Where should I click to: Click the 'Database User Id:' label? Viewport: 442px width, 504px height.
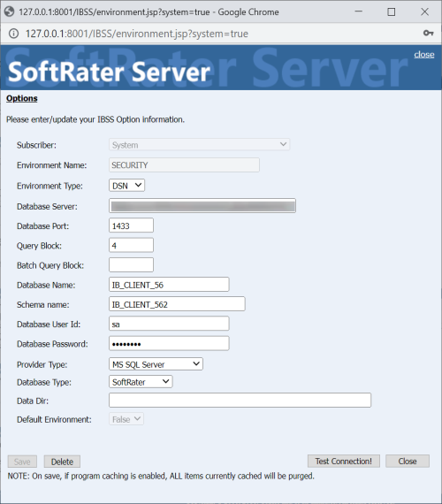pos(49,325)
